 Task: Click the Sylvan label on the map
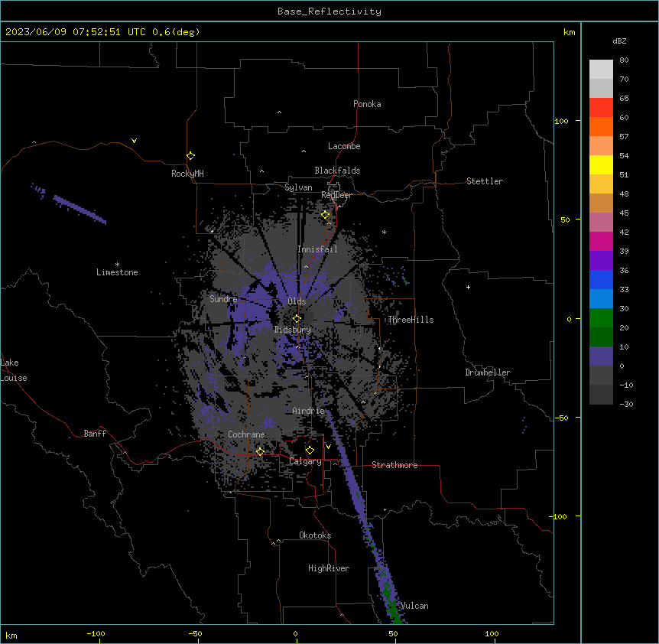tap(298, 187)
